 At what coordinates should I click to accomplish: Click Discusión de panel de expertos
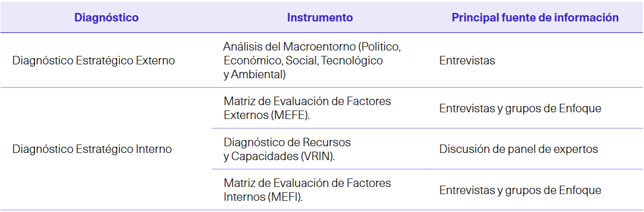pos(518,149)
